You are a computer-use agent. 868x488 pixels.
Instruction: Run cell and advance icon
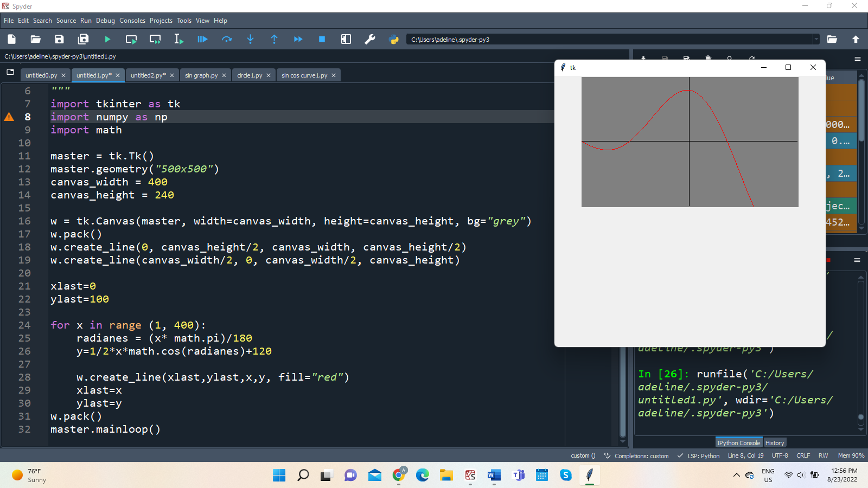(155, 39)
